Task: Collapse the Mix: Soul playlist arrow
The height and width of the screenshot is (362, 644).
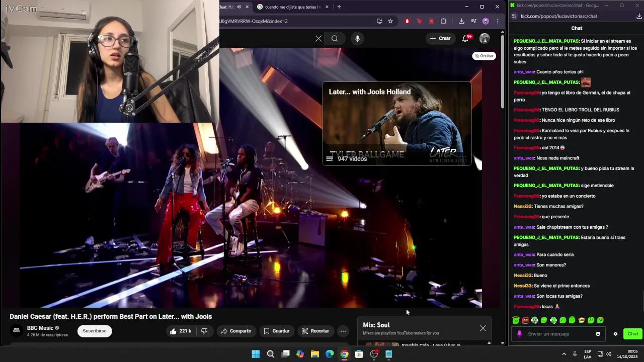Action: click(489, 343)
